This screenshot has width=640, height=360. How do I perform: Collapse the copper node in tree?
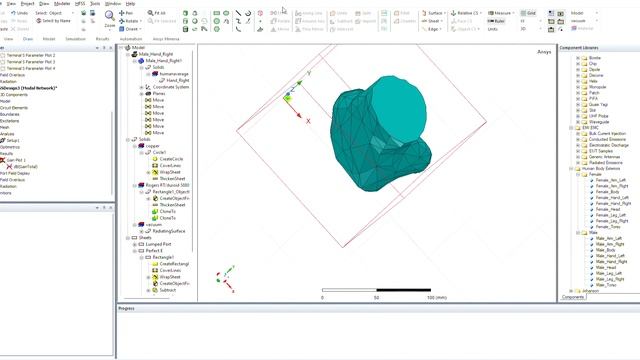coord(135,146)
